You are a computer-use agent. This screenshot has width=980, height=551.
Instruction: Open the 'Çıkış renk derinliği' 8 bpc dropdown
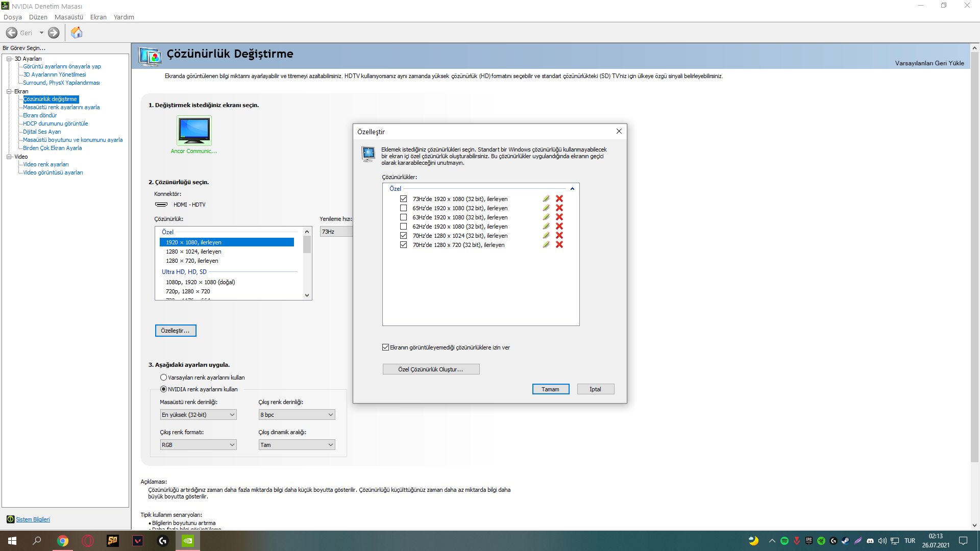tap(297, 415)
